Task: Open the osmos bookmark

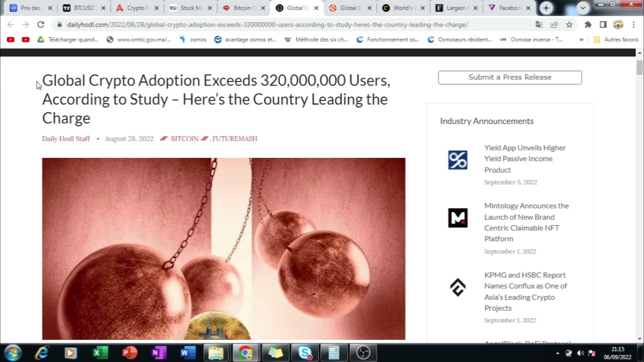Action: 193,40
